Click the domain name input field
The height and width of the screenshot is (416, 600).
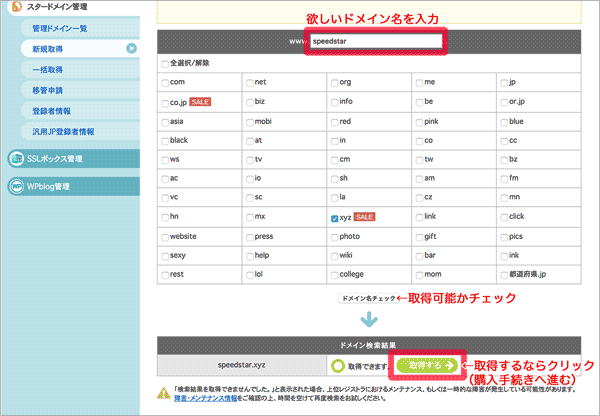(x=376, y=41)
